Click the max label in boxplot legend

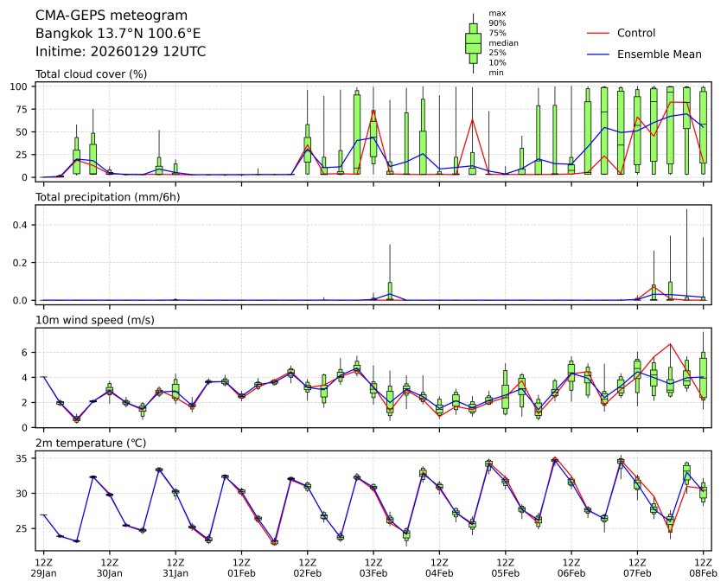pyautogui.click(x=496, y=14)
